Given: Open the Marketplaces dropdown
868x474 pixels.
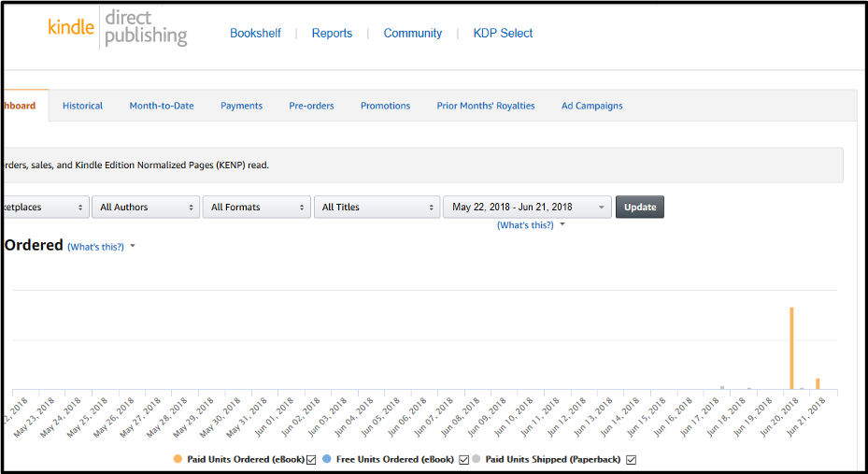Looking at the screenshot, I should click(46, 208).
